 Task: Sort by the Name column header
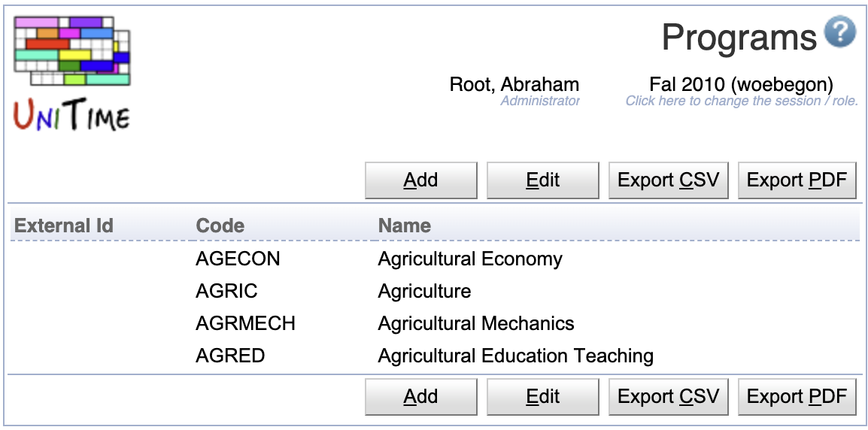click(404, 226)
